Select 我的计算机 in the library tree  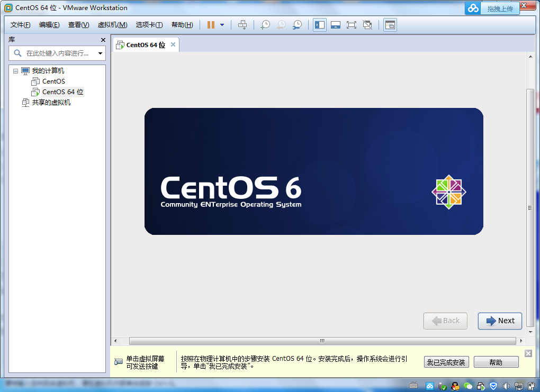pyautogui.click(x=48, y=71)
